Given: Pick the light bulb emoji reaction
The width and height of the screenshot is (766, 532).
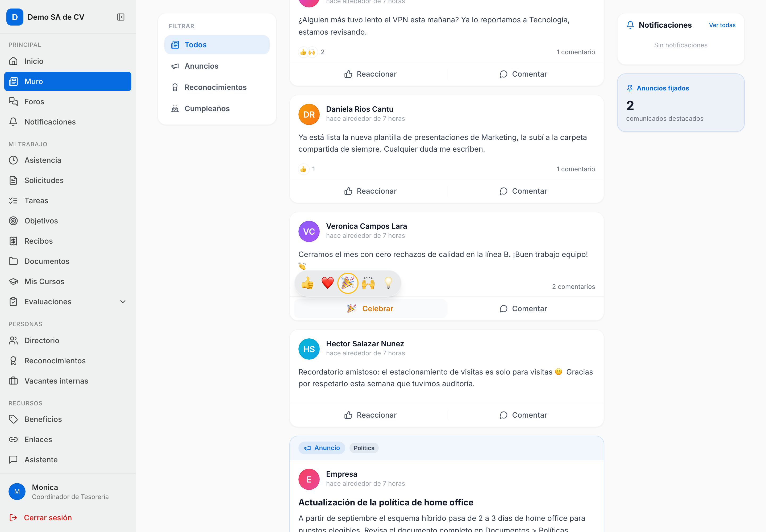Looking at the screenshot, I should (388, 283).
